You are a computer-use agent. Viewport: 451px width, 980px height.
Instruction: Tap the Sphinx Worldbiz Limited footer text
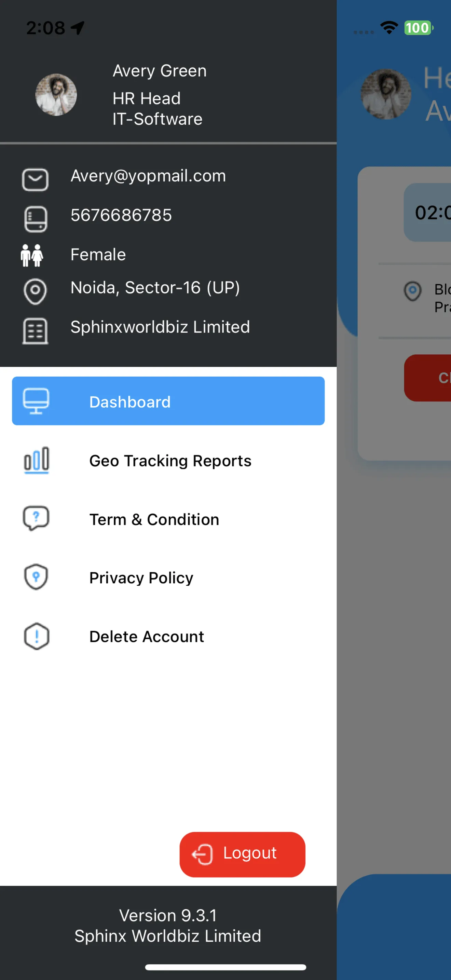click(168, 936)
